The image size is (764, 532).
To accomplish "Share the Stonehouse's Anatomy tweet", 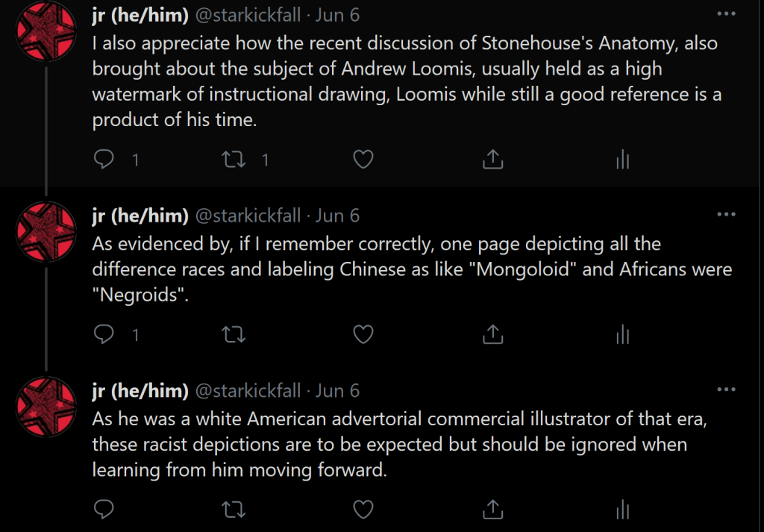I will tap(492, 159).
